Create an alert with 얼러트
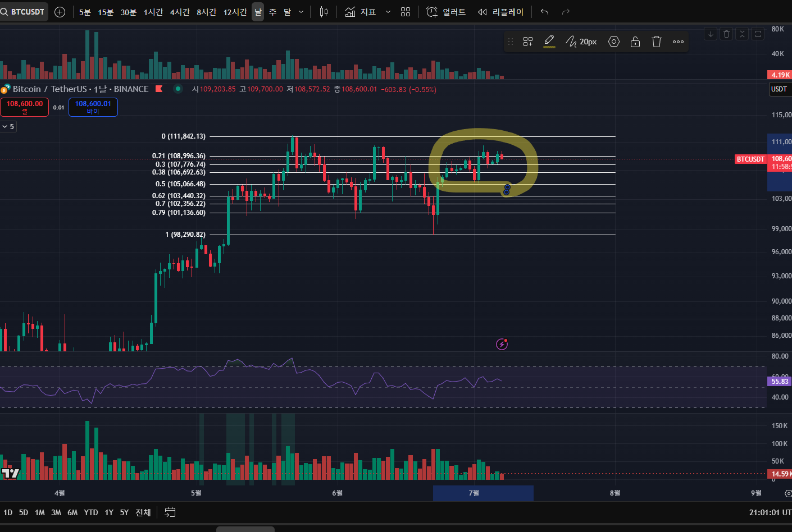The width and height of the screenshot is (792, 532). pyautogui.click(x=446, y=12)
